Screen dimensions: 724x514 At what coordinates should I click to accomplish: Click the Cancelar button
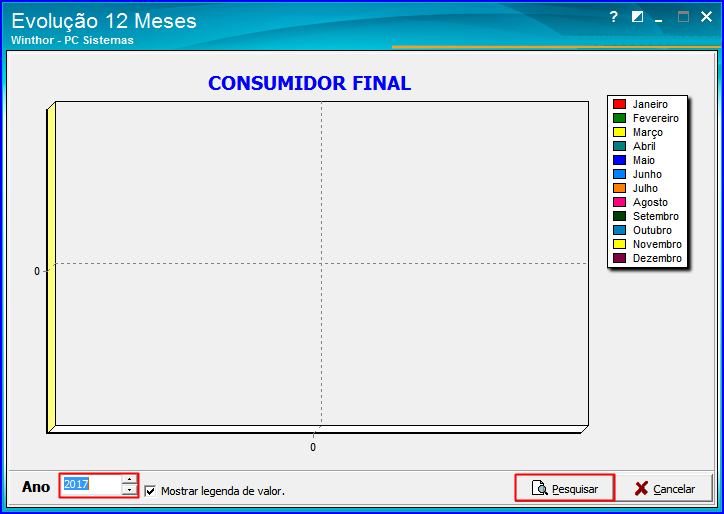(x=665, y=488)
